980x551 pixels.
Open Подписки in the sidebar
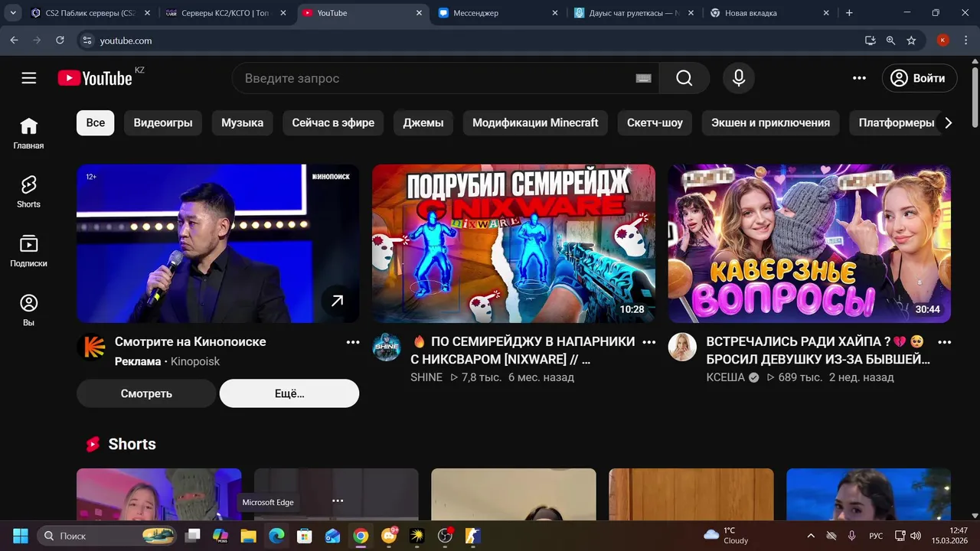pos(28,251)
